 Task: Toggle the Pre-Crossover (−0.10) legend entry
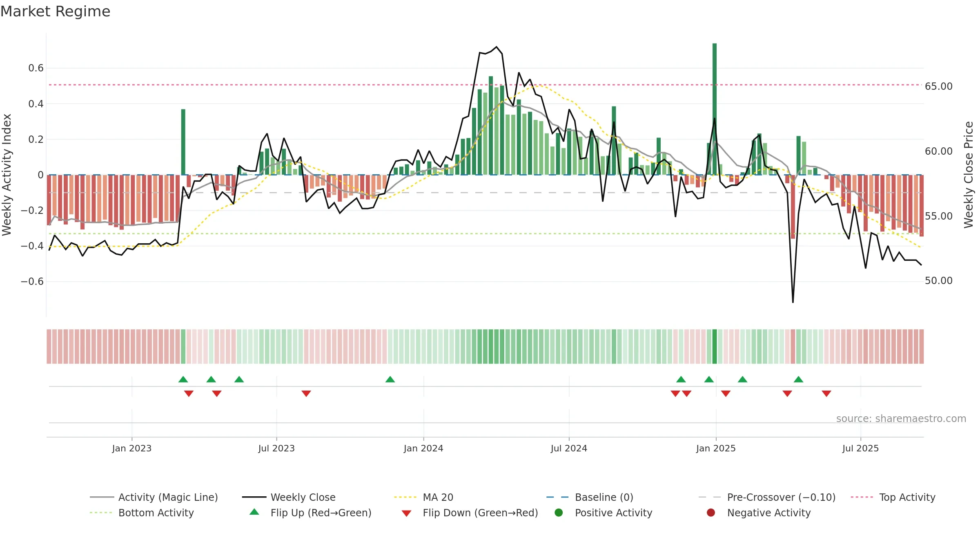pos(767,497)
